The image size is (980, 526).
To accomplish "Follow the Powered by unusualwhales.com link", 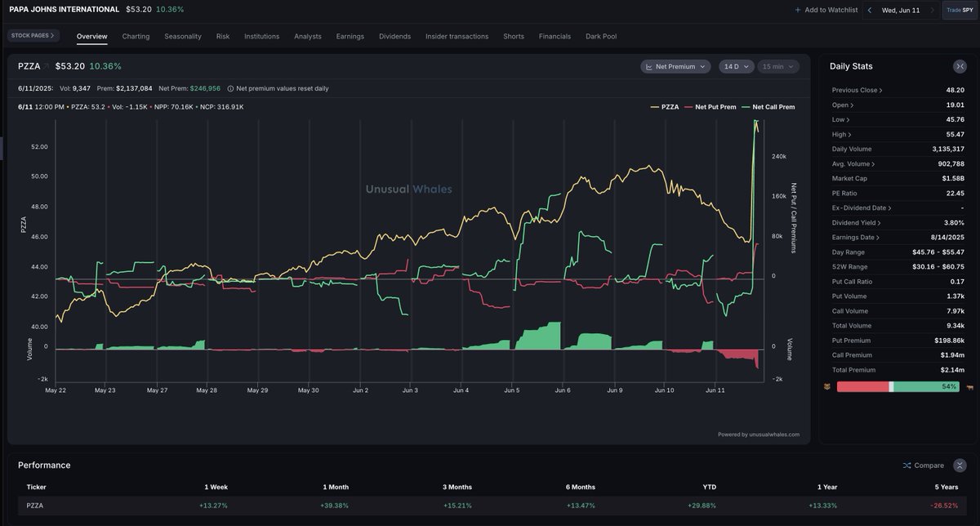I will click(x=759, y=435).
